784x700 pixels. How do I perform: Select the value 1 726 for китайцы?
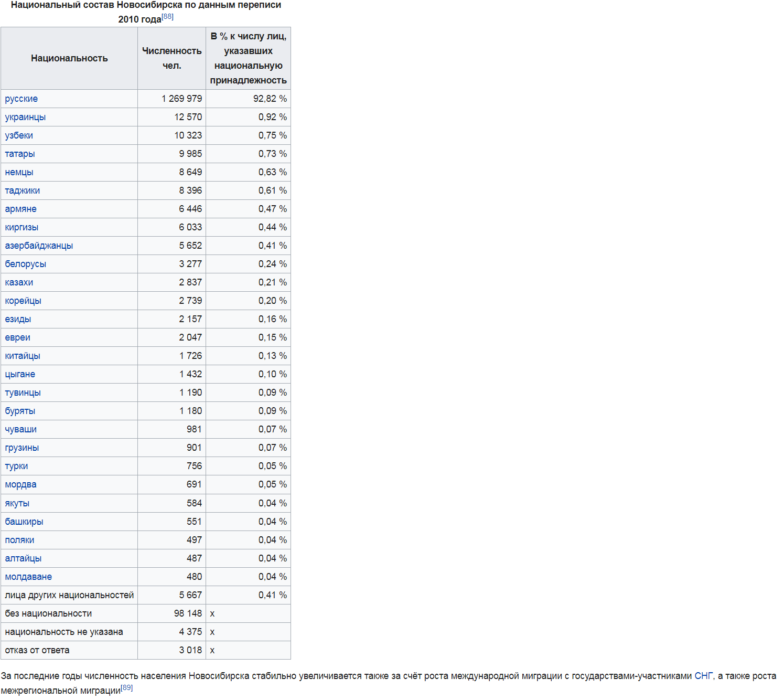[x=190, y=356]
